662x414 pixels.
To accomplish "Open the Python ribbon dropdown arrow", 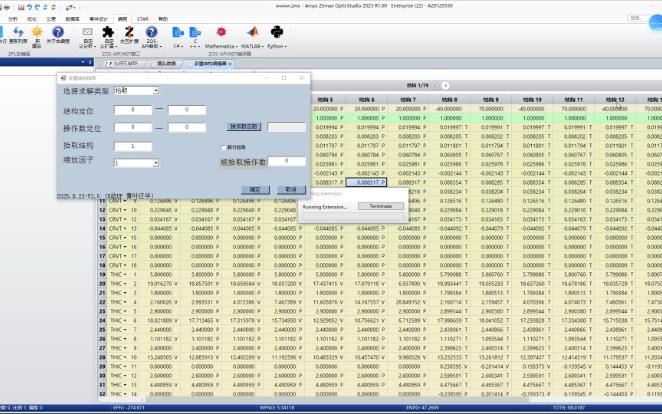I will coord(286,46).
